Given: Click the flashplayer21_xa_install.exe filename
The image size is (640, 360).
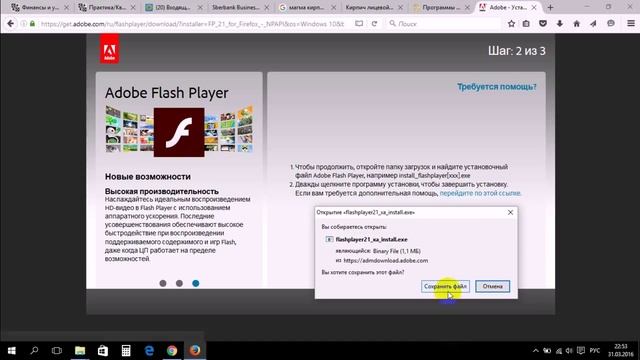Looking at the screenshot, I should pos(371,239).
